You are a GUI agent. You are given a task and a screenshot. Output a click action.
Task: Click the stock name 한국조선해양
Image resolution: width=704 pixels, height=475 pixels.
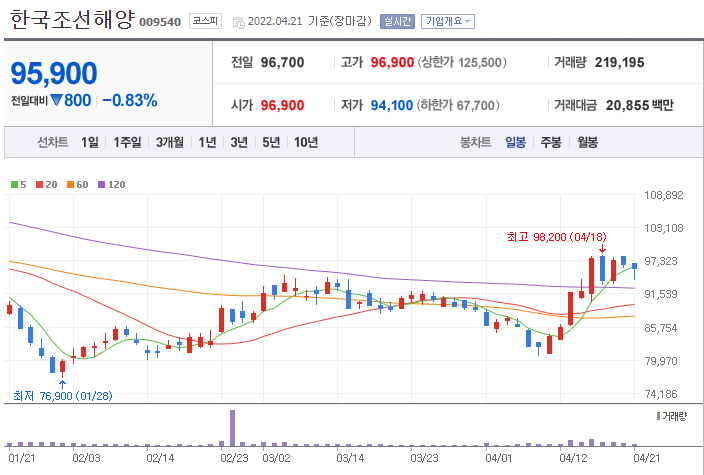pos(71,20)
